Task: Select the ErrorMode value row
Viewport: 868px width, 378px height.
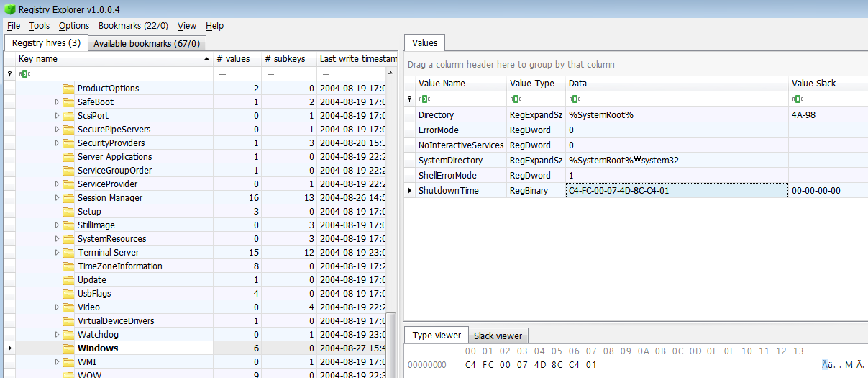Action: [x=636, y=130]
